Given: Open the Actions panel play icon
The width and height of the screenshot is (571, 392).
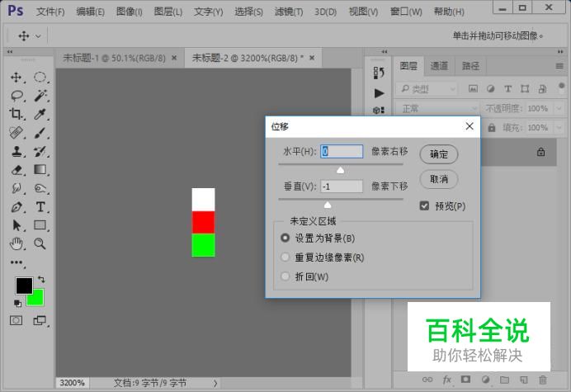Looking at the screenshot, I should point(379,93).
